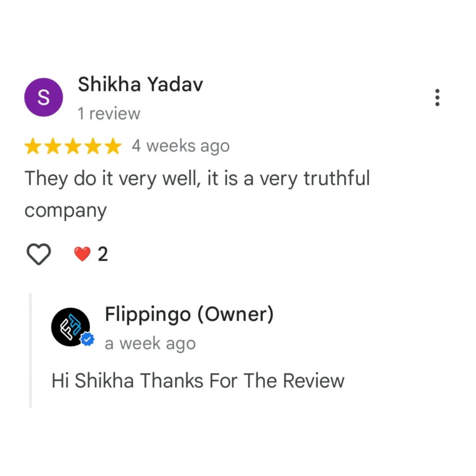Open the three-dot review options menu
Image resolution: width=476 pixels, height=476 pixels.
tap(437, 98)
